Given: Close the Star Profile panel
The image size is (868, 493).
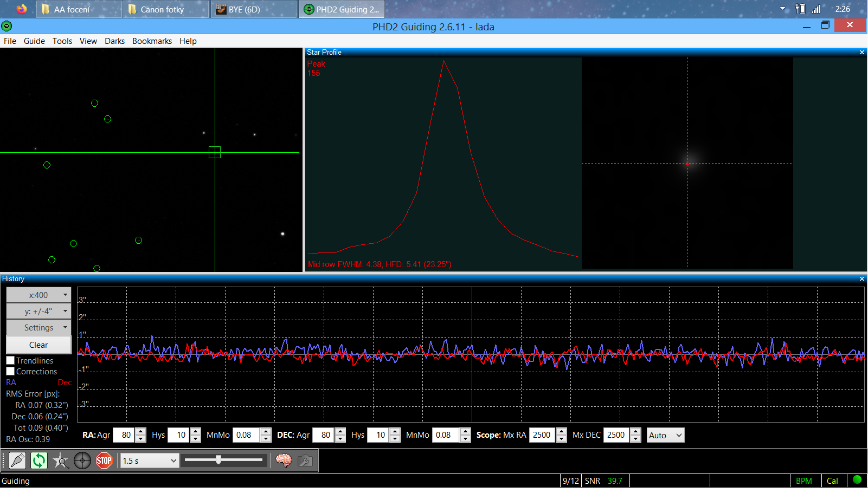Looking at the screenshot, I should (862, 53).
